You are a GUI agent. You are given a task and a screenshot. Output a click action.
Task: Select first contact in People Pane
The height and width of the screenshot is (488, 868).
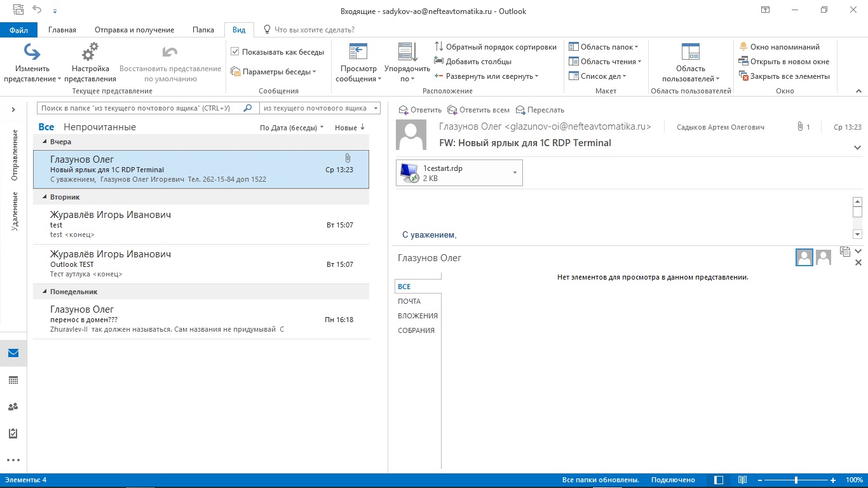[x=804, y=257]
